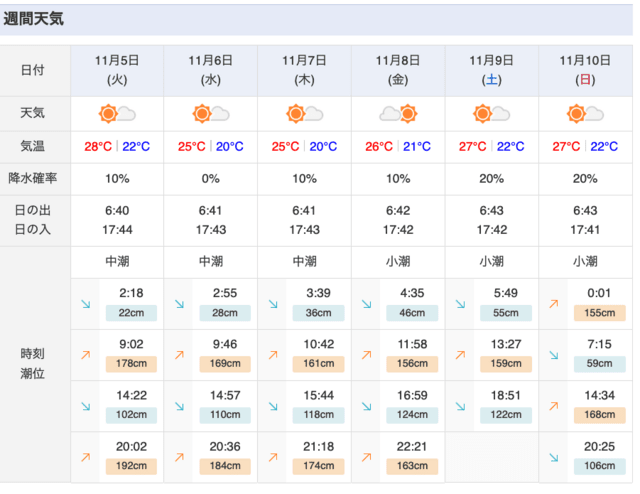
Task: Click the November 6 weather icon
Action: click(211, 114)
